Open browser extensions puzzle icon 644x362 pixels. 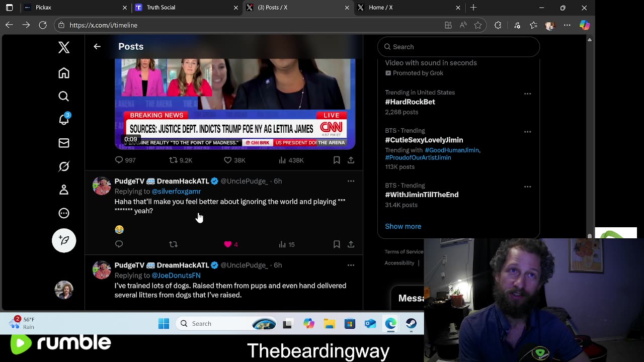coord(498,25)
